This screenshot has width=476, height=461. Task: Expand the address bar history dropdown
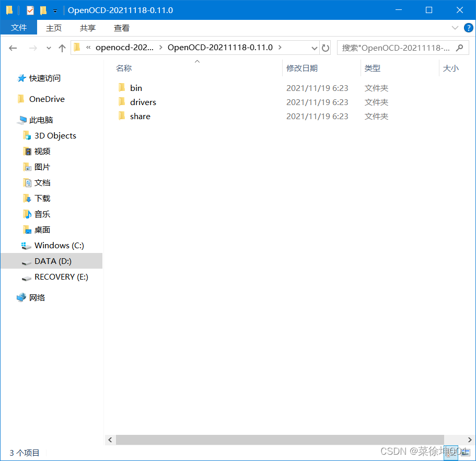coord(315,48)
